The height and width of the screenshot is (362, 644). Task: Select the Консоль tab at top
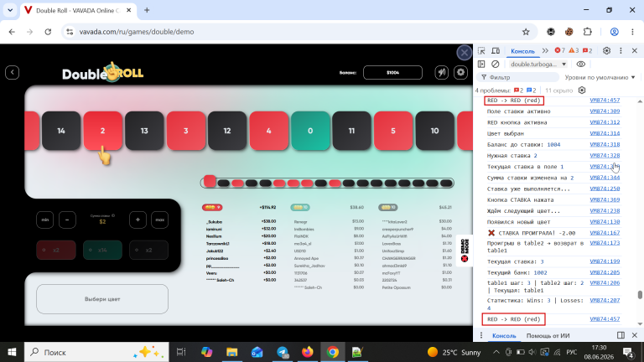point(522,51)
